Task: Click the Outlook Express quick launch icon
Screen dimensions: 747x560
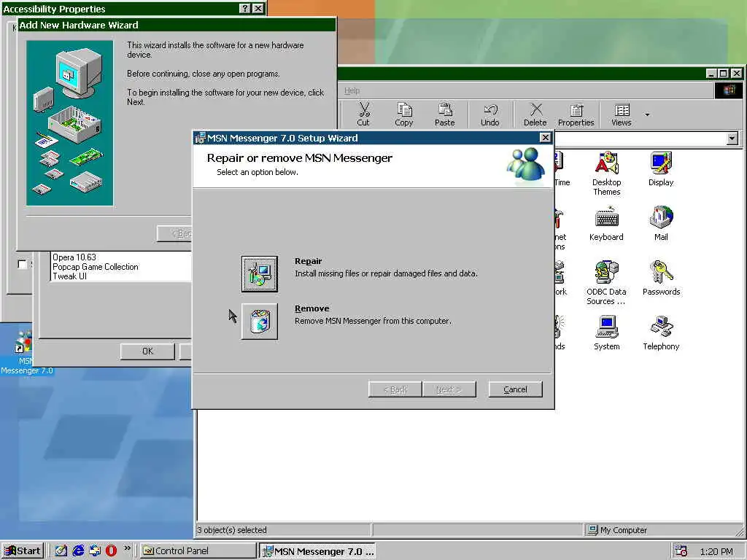Action: click(x=95, y=551)
